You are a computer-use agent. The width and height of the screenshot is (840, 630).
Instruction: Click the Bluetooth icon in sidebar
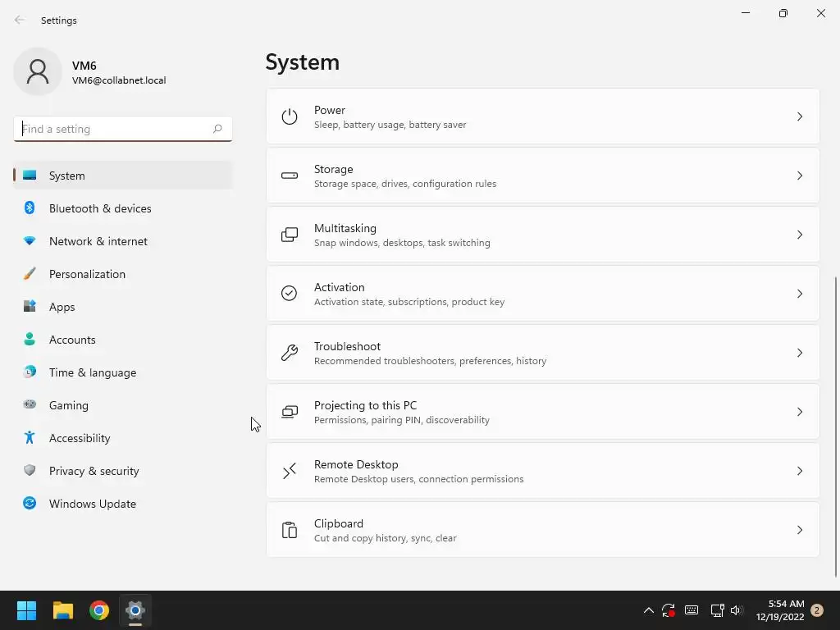30,208
